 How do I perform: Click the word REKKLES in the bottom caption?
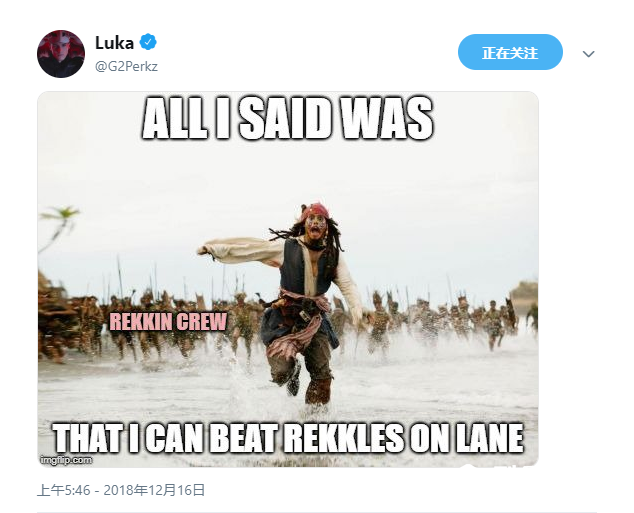pyautogui.click(x=343, y=438)
